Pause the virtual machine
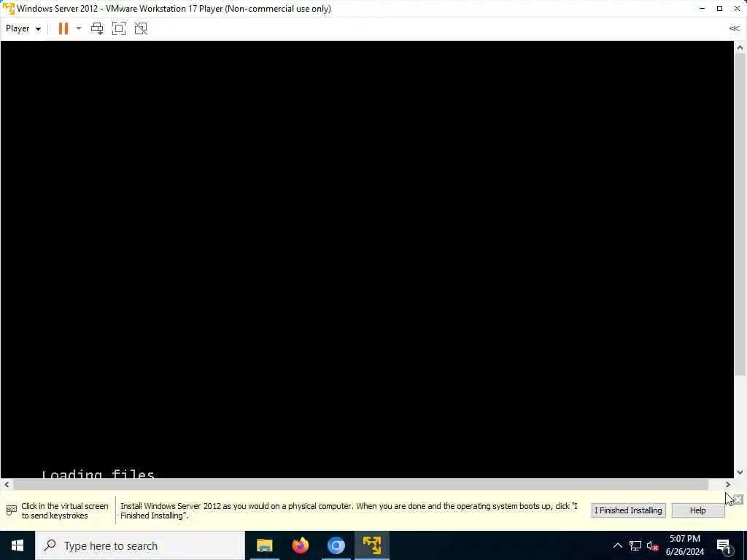Screen dimensions: 747x560 tap(63, 28)
